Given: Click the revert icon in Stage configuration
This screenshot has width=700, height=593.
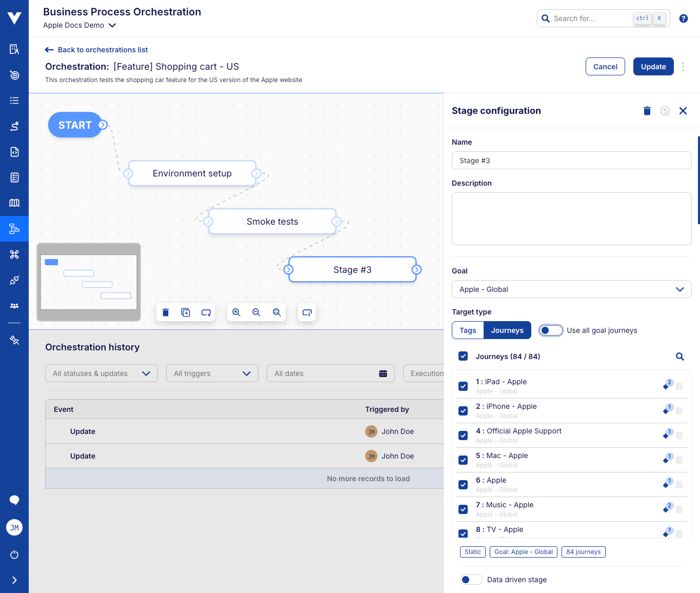Looking at the screenshot, I should pyautogui.click(x=665, y=111).
